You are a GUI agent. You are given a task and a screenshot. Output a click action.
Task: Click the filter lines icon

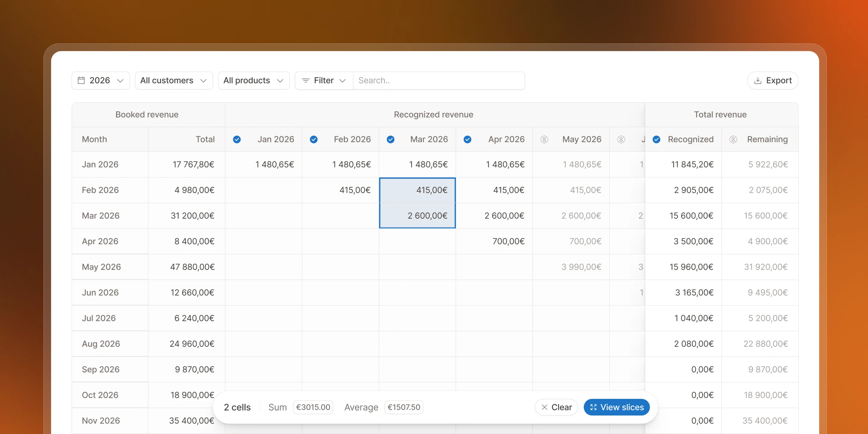click(x=305, y=80)
